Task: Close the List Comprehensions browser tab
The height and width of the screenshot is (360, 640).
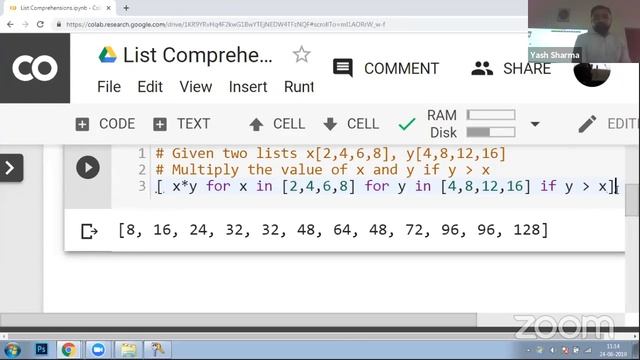Action: pyautogui.click(x=109, y=8)
